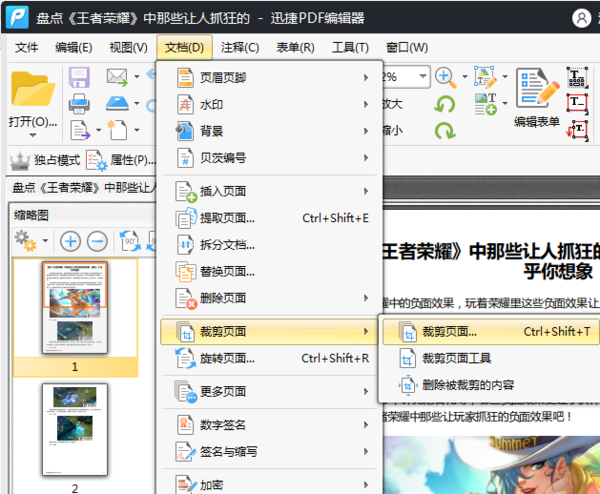
Task: Click the printer icon
Action: tap(79, 104)
